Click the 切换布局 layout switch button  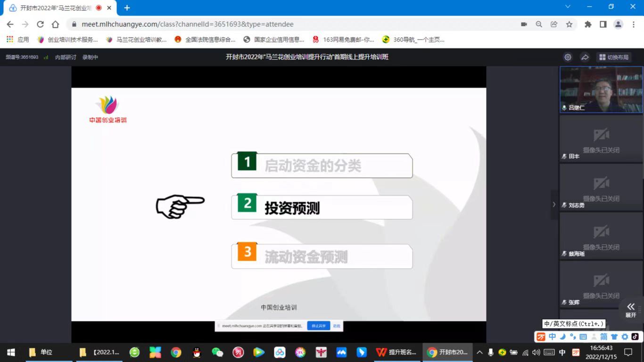click(x=613, y=57)
